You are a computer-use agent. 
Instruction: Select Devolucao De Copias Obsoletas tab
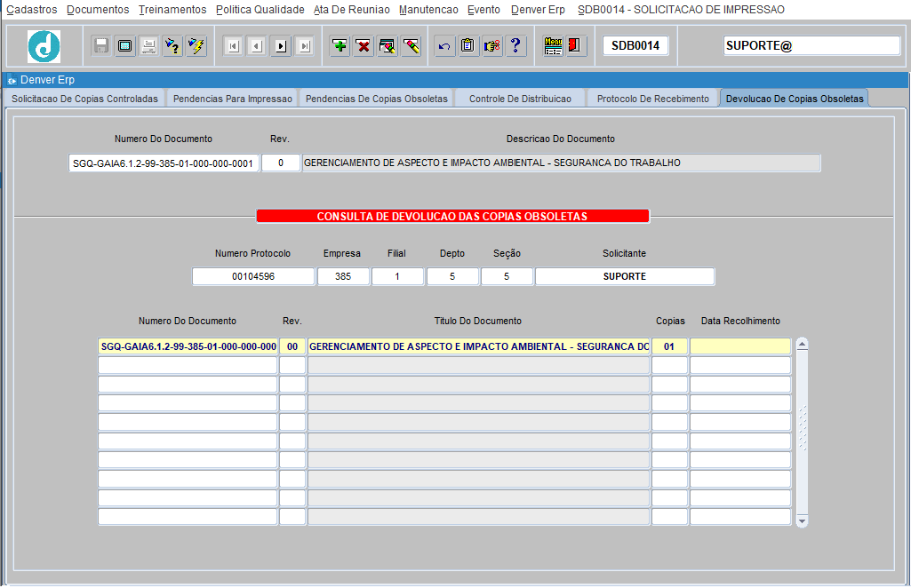point(795,99)
